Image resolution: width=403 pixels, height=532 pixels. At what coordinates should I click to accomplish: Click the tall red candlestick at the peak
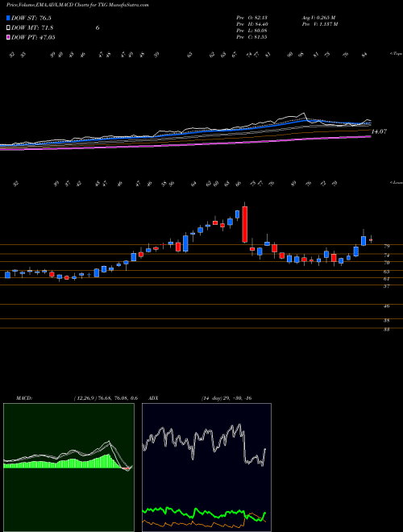click(x=244, y=224)
